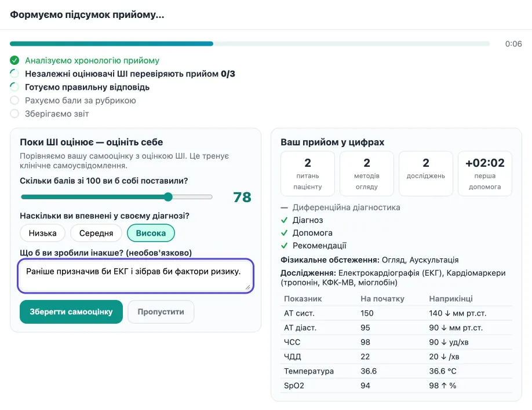Click the 'SpO2' row label
Image resolution: width=532 pixels, height=410 pixels.
point(294,386)
